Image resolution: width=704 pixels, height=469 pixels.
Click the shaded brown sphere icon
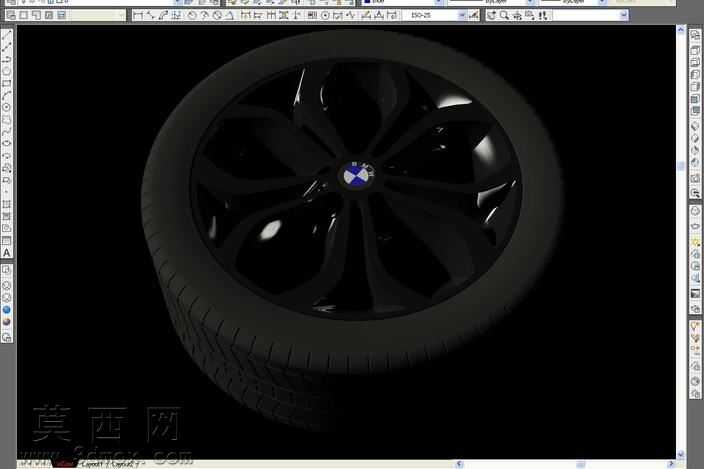click(7, 322)
